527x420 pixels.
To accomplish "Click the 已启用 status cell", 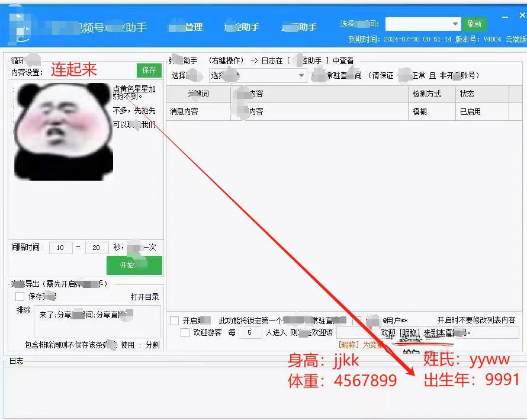I will click(470, 111).
